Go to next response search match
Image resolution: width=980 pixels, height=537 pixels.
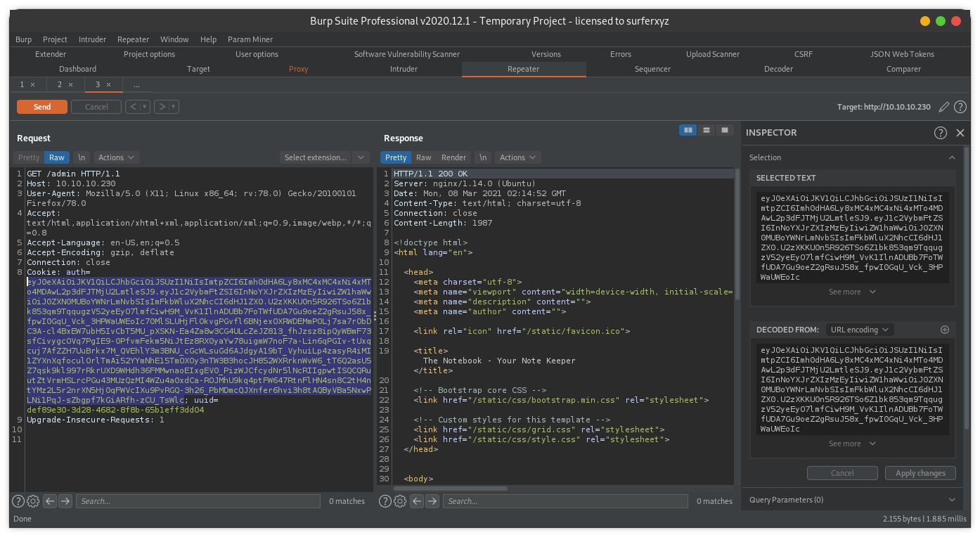click(x=432, y=501)
